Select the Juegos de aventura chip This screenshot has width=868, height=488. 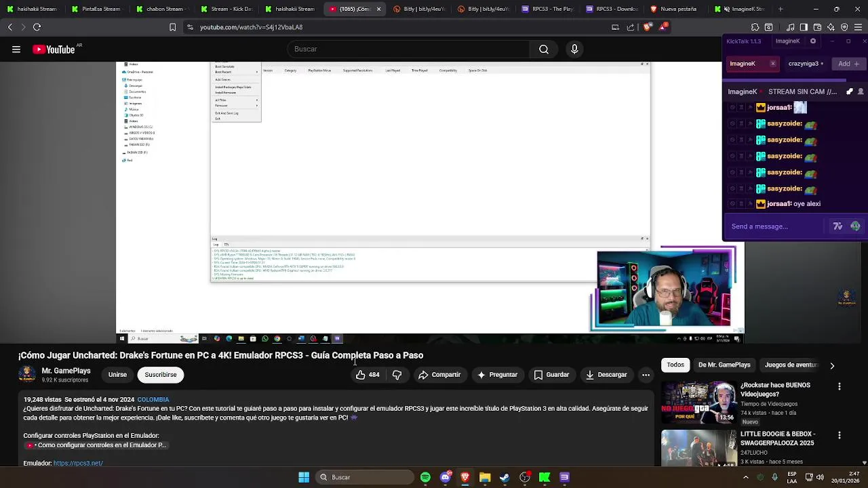pos(791,365)
